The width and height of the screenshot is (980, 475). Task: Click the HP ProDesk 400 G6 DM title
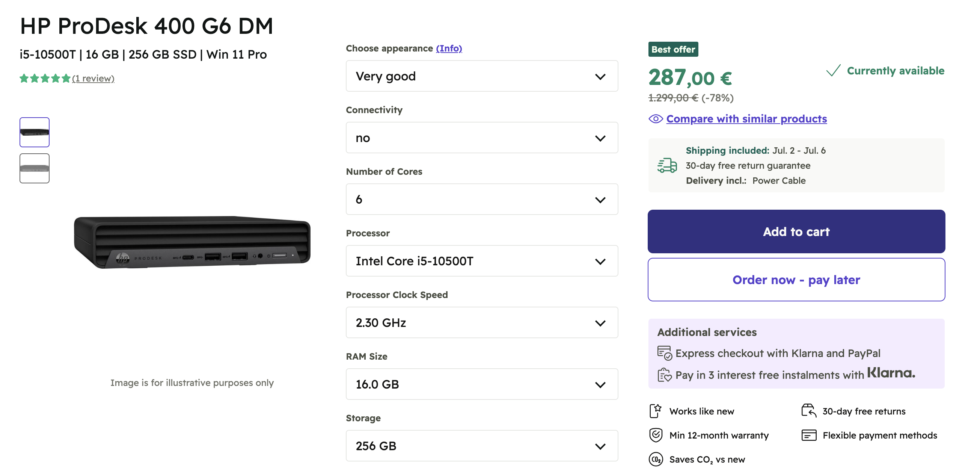tap(146, 26)
